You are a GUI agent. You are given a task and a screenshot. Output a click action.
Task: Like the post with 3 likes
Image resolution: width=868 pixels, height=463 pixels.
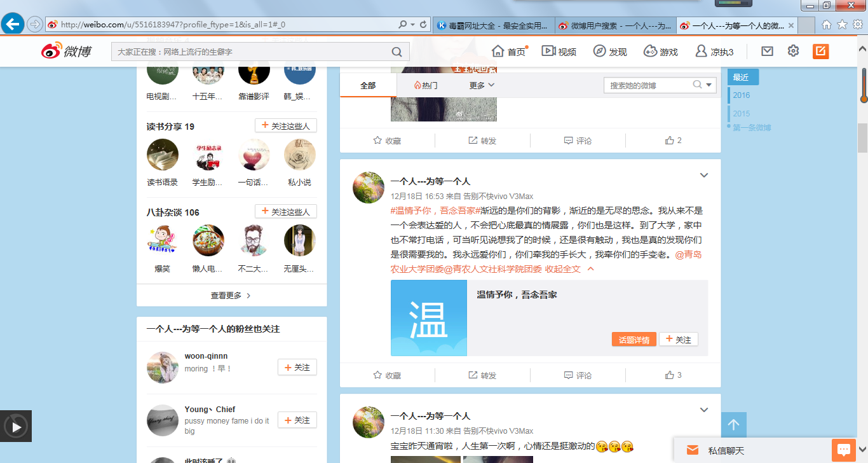pyautogui.click(x=673, y=375)
